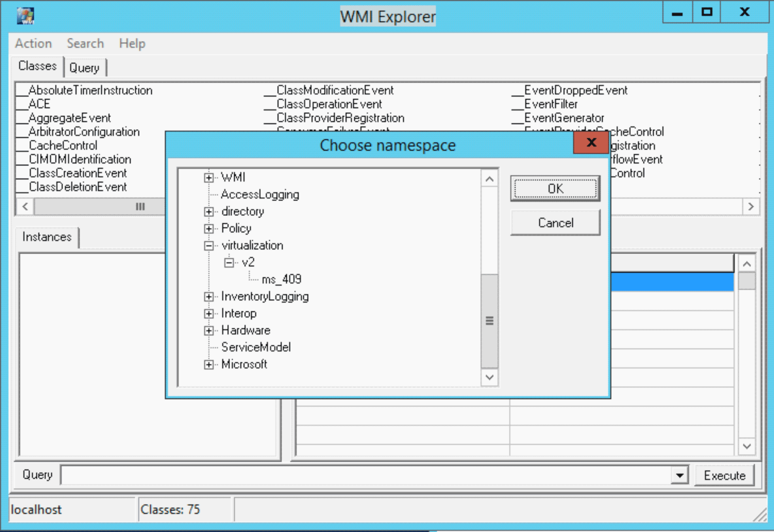The height and width of the screenshot is (532, 774).
Task: Click into the Query input field
Action: [366, 475]
